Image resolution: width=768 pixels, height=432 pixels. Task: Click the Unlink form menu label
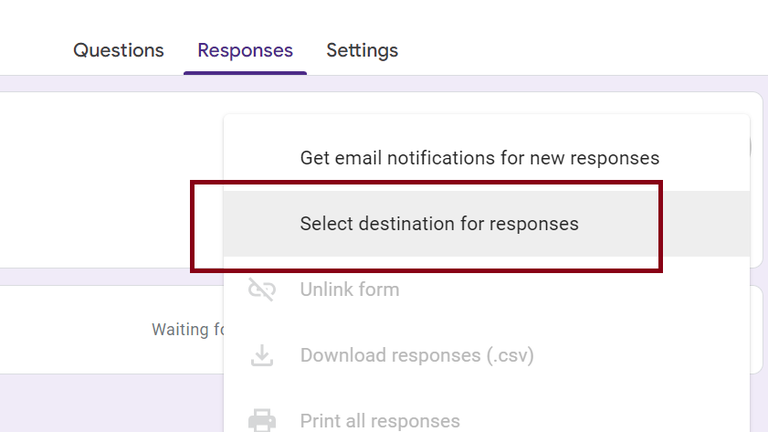click(349, 290)
